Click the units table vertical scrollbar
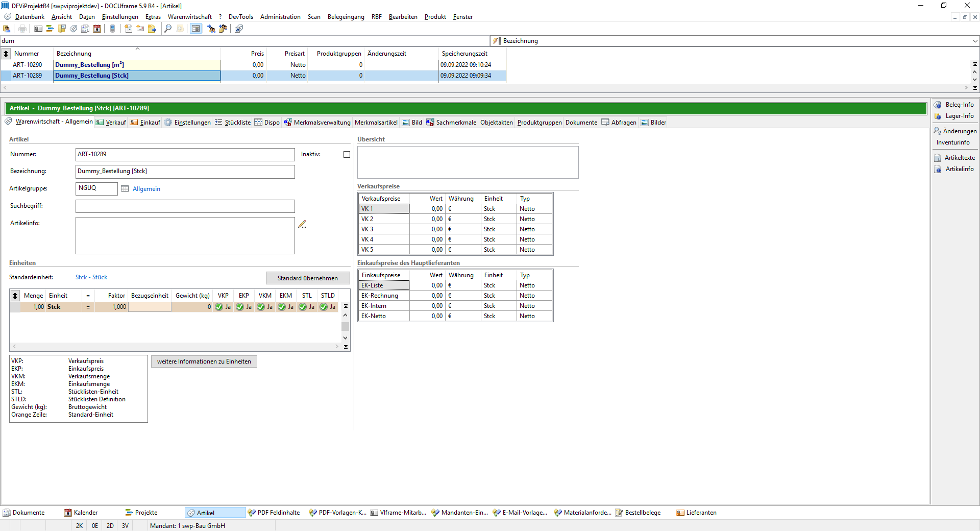This screenshot has width=980, height=531. tap(346, 327)
